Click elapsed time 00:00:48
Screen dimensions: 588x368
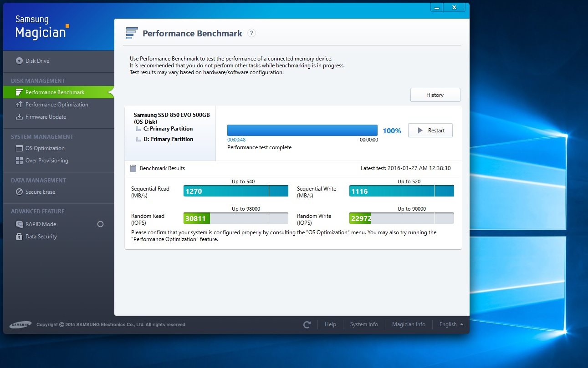(236, 140)
